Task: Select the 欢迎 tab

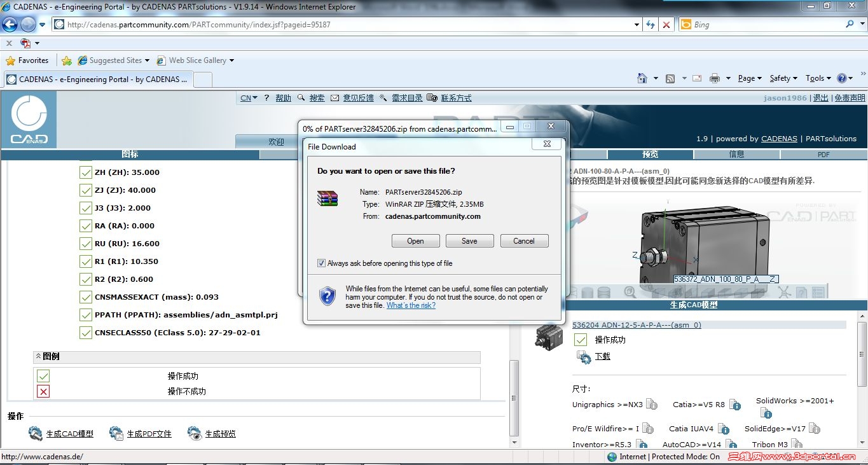Action: pyautogui.click(x=276, y=142)
